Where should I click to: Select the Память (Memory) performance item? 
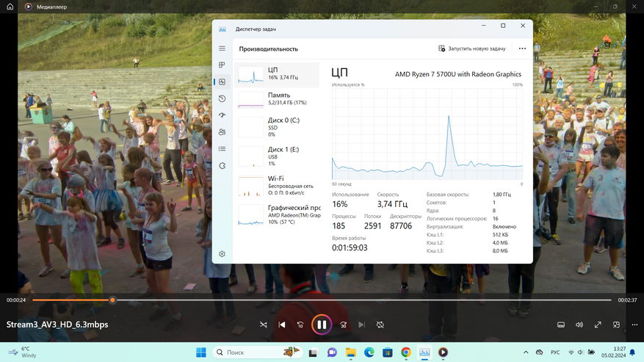point(278,99)
